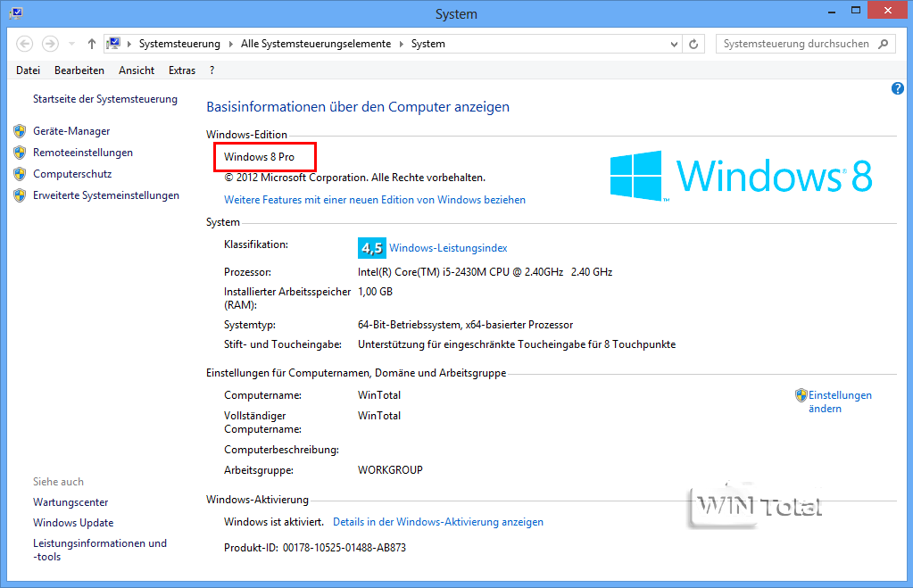
Task: Open the ? help menu
Action: 212,70
